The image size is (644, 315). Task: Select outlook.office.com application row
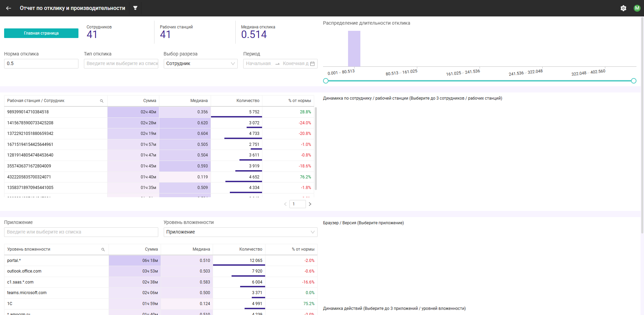click(161, 271)
